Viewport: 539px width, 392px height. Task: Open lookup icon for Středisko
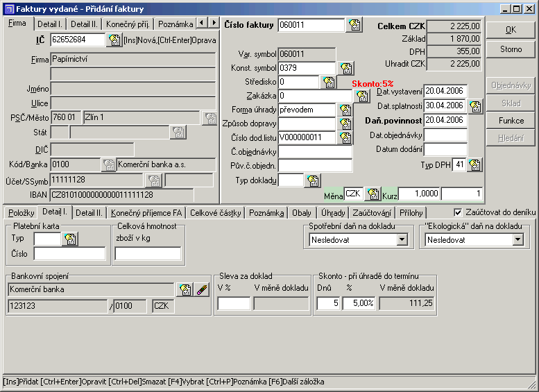click(x=329, y=82)
